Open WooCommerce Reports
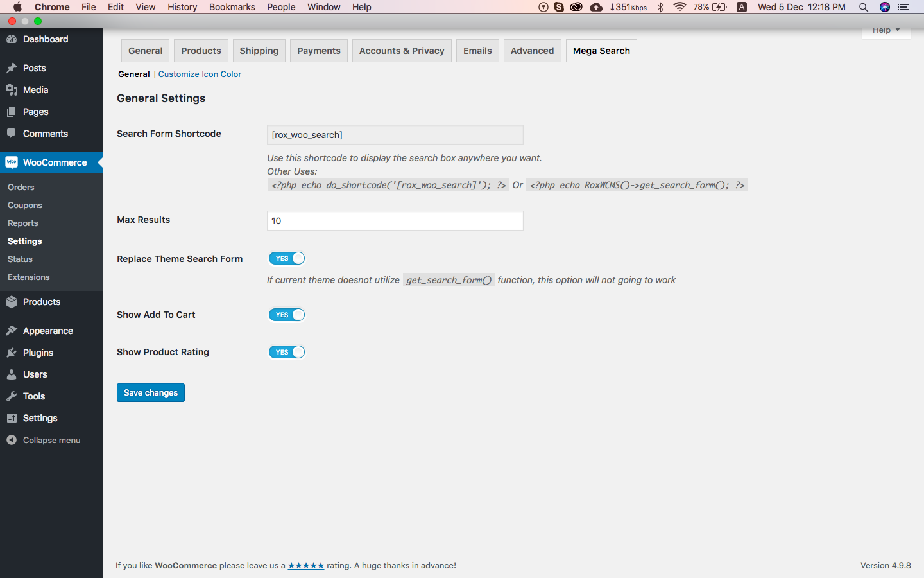Screen dimensions: 924x578 pos(23,223)
